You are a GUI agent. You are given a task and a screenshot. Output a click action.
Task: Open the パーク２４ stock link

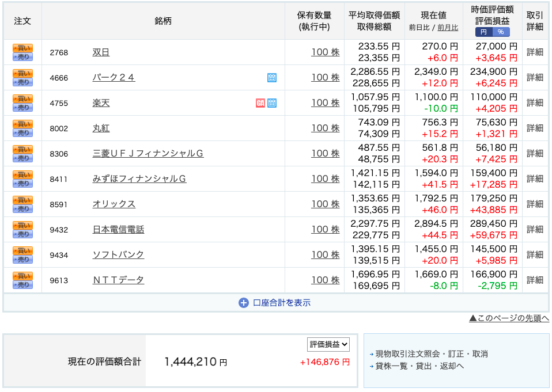pyautogui.click(x=114, y=78)
